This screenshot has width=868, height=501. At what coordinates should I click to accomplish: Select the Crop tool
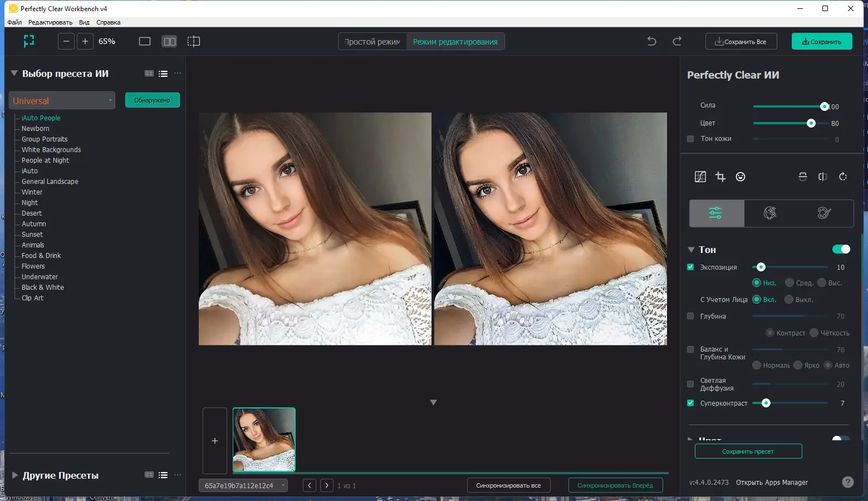720,177
